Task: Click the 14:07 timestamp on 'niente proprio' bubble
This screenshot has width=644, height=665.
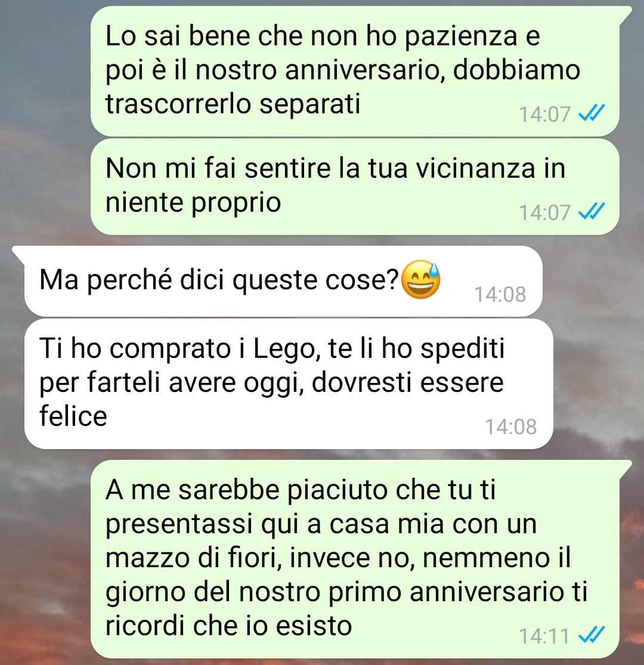Action: [545, 212]
